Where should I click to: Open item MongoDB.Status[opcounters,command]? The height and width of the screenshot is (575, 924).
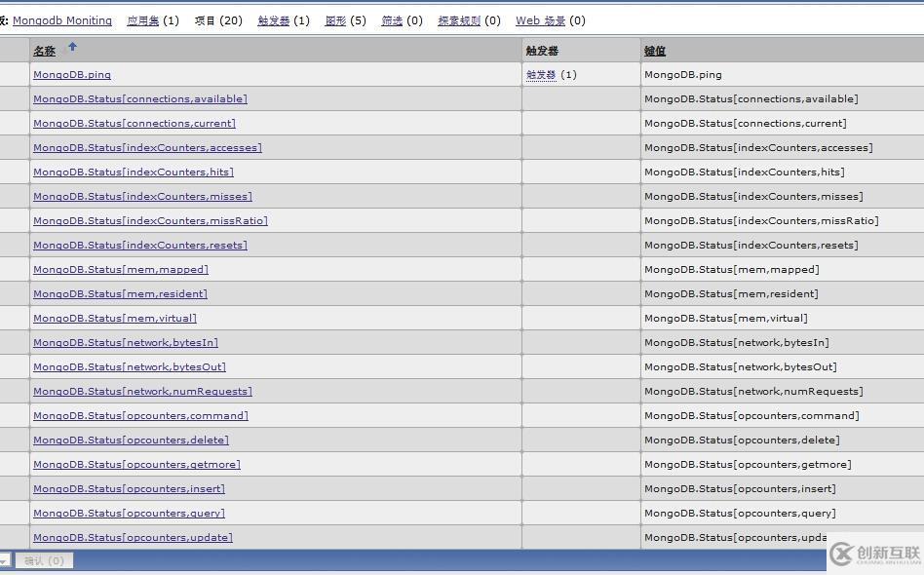(140, 416)
